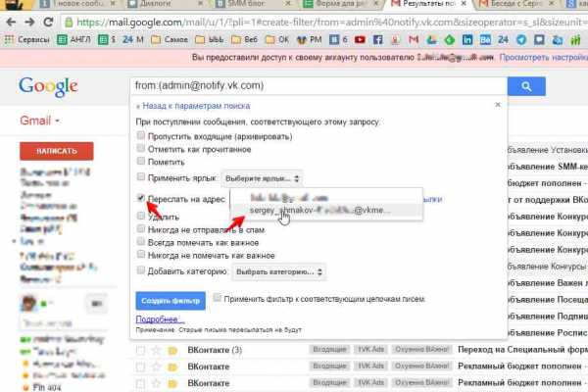The height and width of the screenshot is (392, 588).
Task: Expand the Gmail menu dropdown
Action: [39, 121]
